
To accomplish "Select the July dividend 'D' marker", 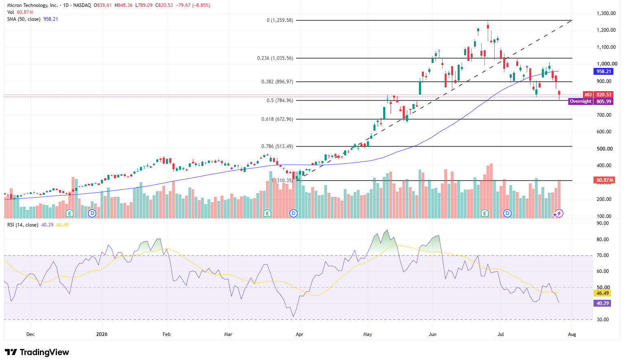I will (x=507, y=213).
